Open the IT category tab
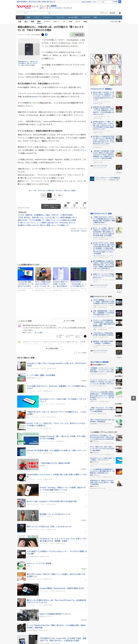138x644 pixels. (64, 22)
